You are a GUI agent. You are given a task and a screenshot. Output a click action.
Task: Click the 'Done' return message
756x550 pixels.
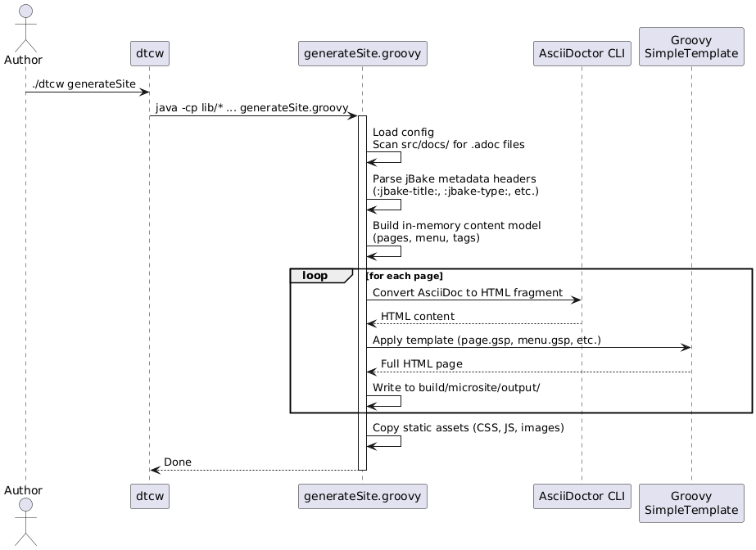click(x=178, y=462)
